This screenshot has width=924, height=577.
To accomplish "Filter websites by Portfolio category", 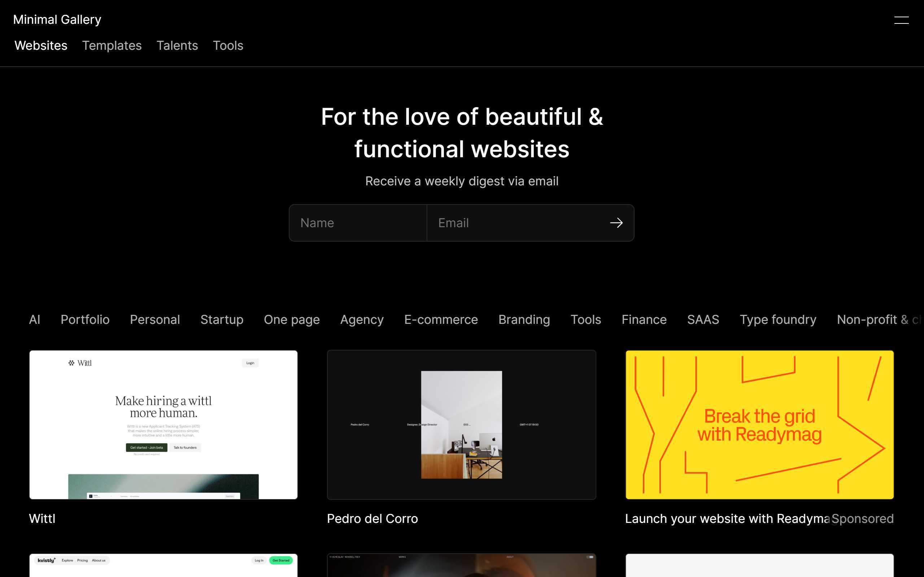I will (x=85, y=320).
